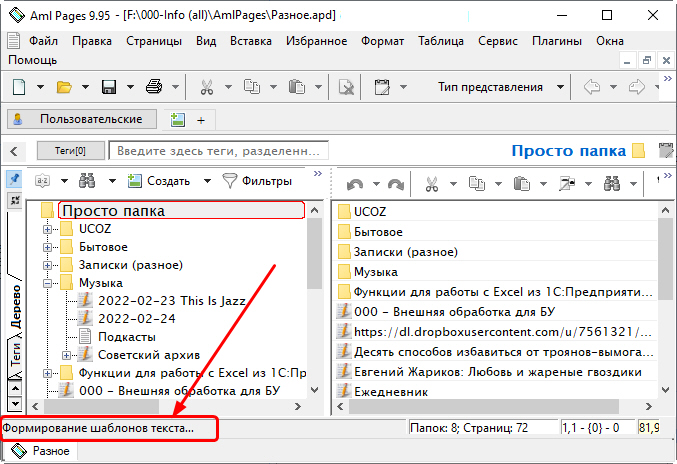The image size is (677, 464).
Task: Click the Paste icon in editor toolbar
Action: tap(522, 184)
